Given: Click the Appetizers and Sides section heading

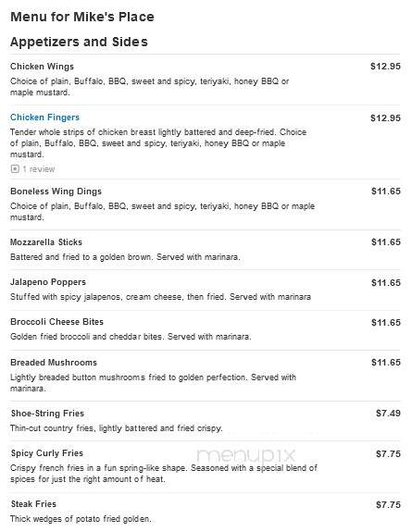Looking at the screenshot, I should click(79, 42).
